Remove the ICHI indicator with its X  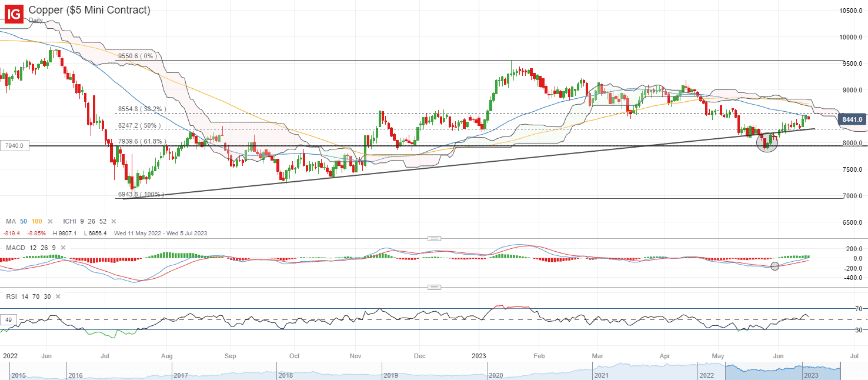[x=113, y=221]
